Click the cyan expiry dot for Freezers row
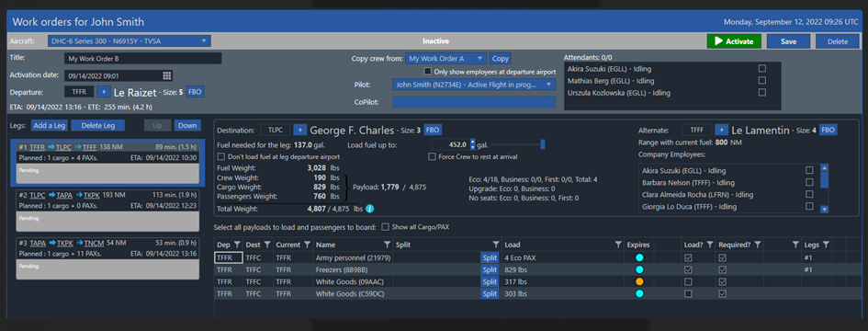 tap(639, 269)
